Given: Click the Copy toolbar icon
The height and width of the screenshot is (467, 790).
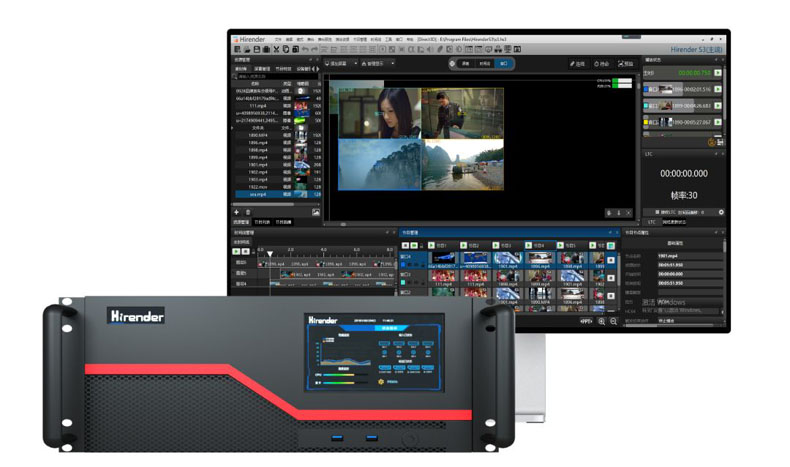Looking at the screenshot, I should click(x=286, y=49).
